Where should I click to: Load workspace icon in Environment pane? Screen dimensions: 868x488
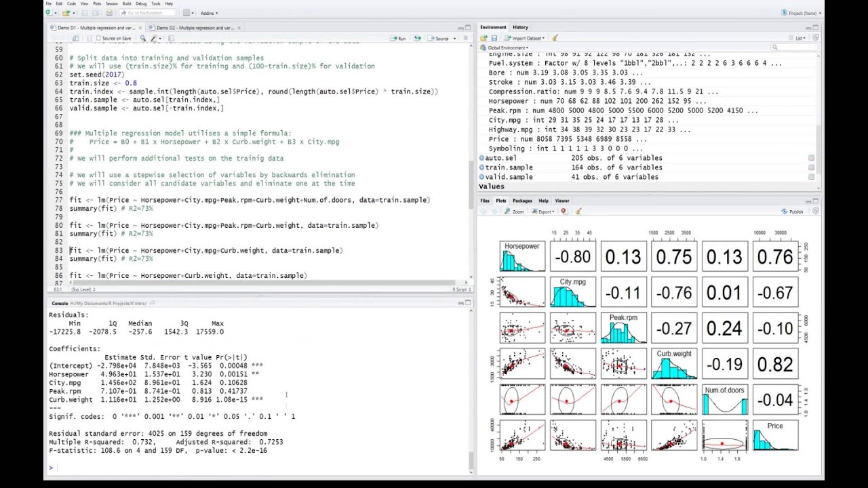tap(484, 38)
